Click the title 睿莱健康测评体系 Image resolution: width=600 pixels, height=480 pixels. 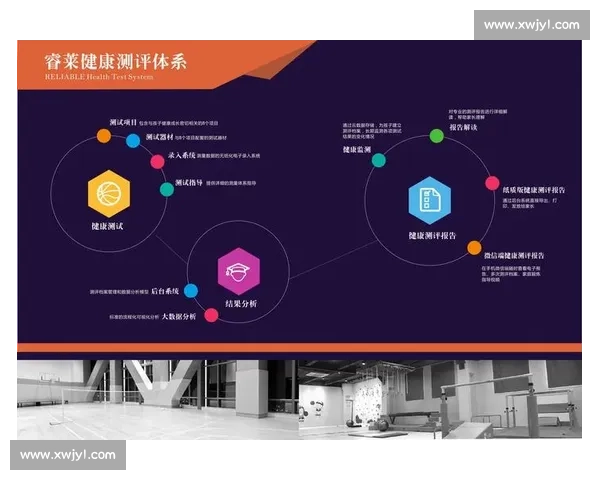(x=116, y=62)
